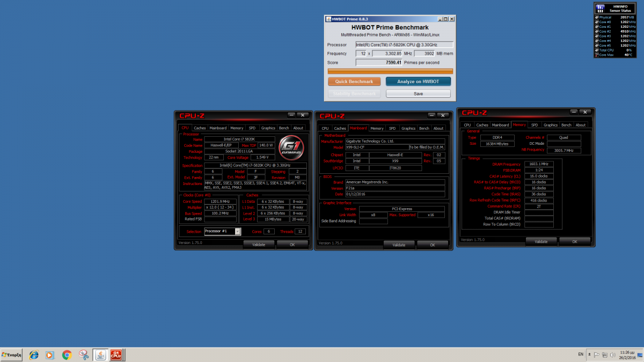Run the Quick Benchmark in HWBOT Prime
644x362 pixels.
[x=354, y=82]
